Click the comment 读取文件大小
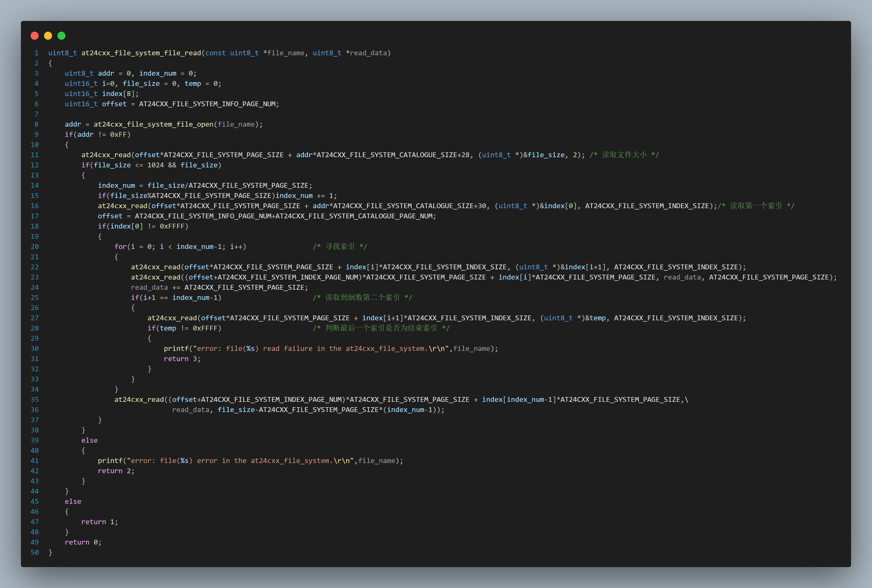Viewport: 872px width, 588px height. click(x=624, y=155)
